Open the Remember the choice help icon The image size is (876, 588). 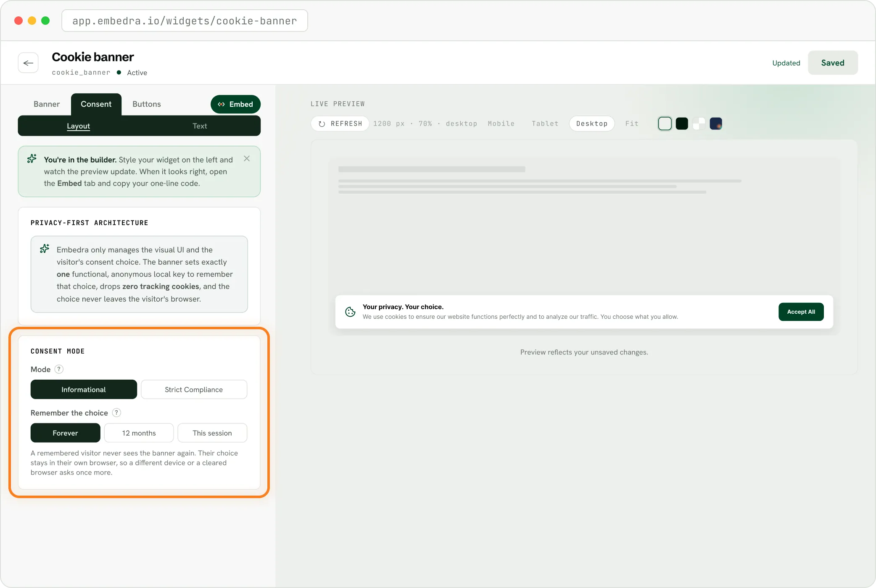tap(116, 412)
